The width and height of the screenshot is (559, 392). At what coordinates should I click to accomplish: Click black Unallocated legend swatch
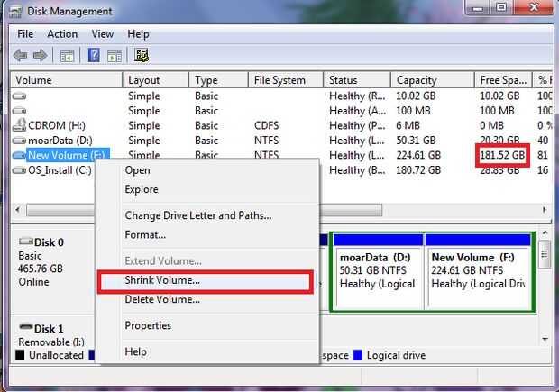[20, 355]
